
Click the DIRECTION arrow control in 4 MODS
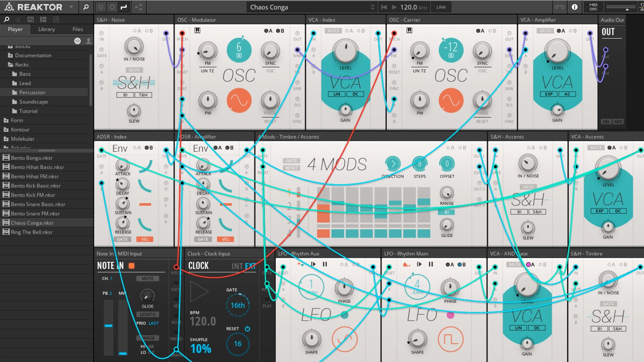[393, 164]
